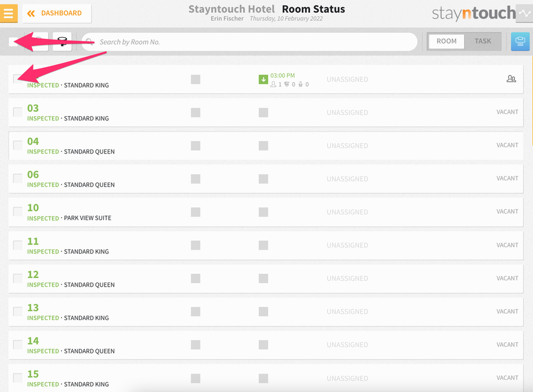Click the 03:00 PM arrival time
The height and width of the screenshot is (392, 533).
coord(283,75)
